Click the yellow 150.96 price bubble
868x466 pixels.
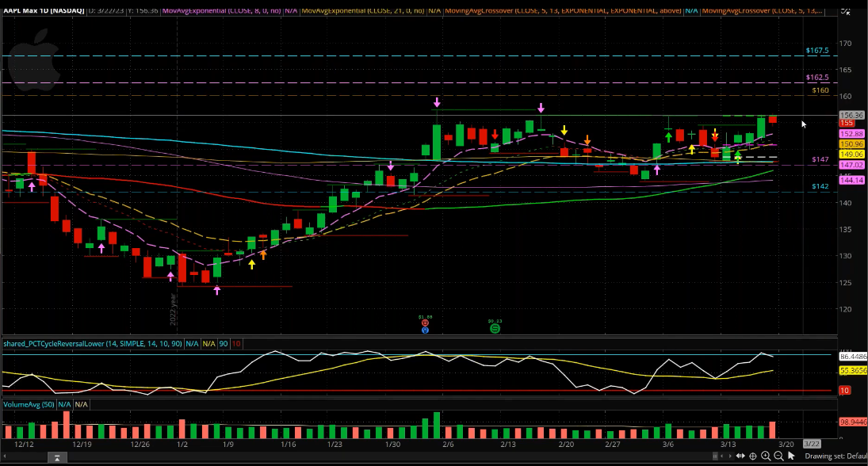tap(851, 144)
